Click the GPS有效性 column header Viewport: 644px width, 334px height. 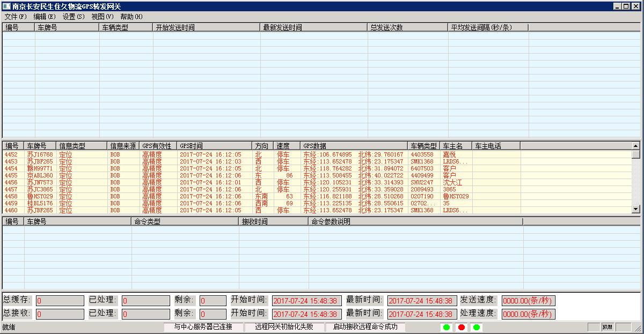[158, 146]
